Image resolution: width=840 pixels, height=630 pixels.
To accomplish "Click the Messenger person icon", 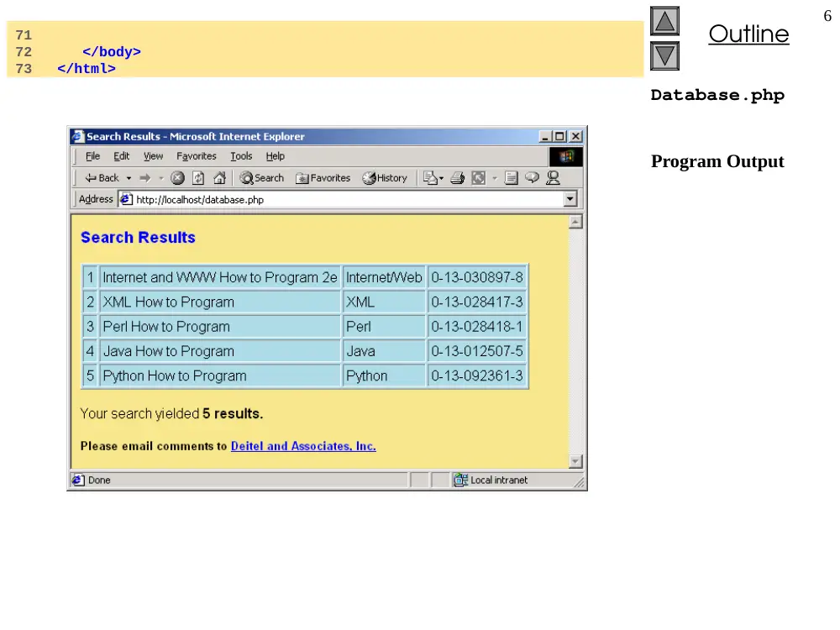I will coord(553,178).
